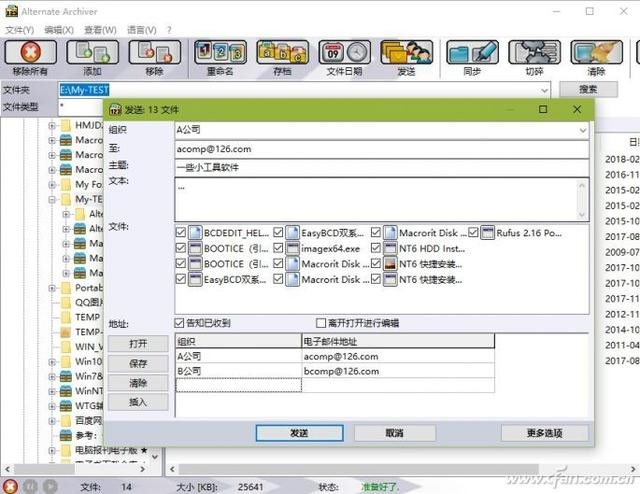This screenshot has height=494, width=640.
Task: Click the Remove files toolbar icon
Action: tap(155, 52)
